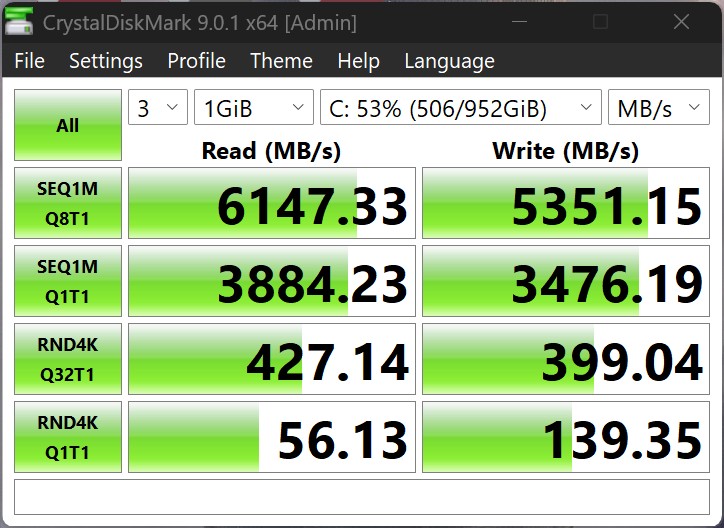Change the MB/s unit dropdown
724x528 pixels.
(x=659, y=107)
